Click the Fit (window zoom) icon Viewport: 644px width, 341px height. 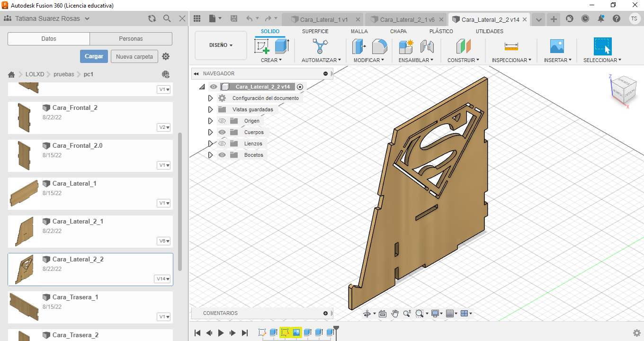coord(419,313)
